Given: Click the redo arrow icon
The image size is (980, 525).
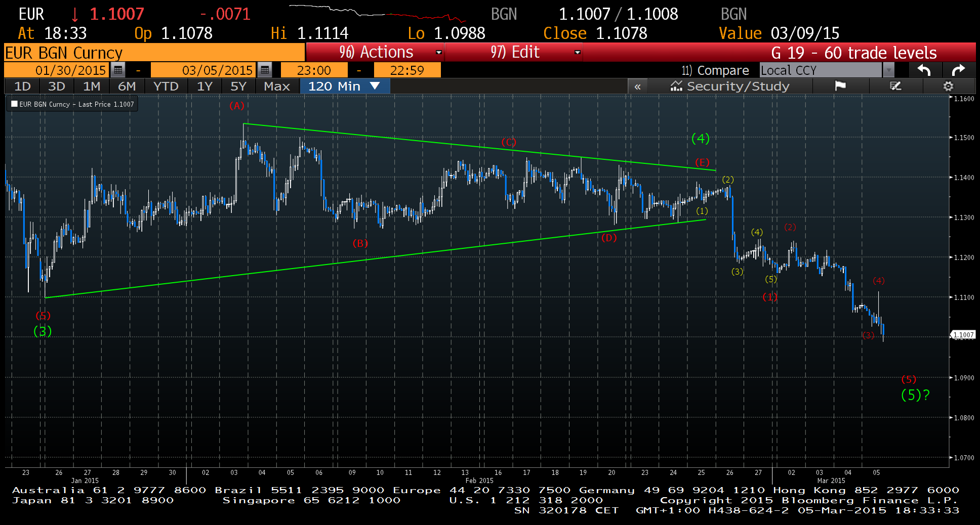Looking at the screenshot, I should click(x=958, y=70).
